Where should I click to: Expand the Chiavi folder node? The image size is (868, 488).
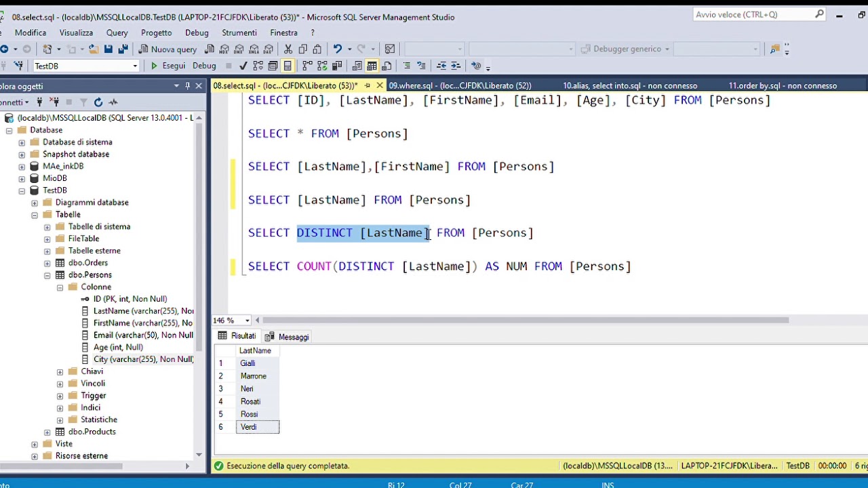[x=60, y=371]
